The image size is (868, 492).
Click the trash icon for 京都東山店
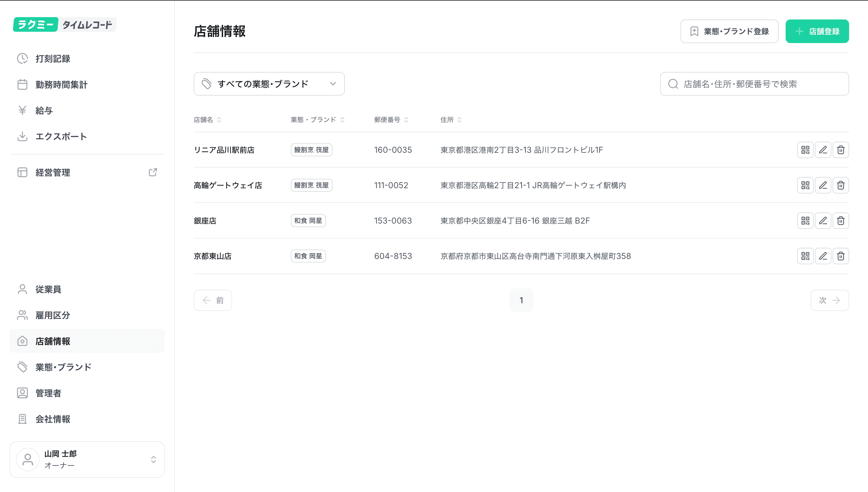click(x=841, y=256)
